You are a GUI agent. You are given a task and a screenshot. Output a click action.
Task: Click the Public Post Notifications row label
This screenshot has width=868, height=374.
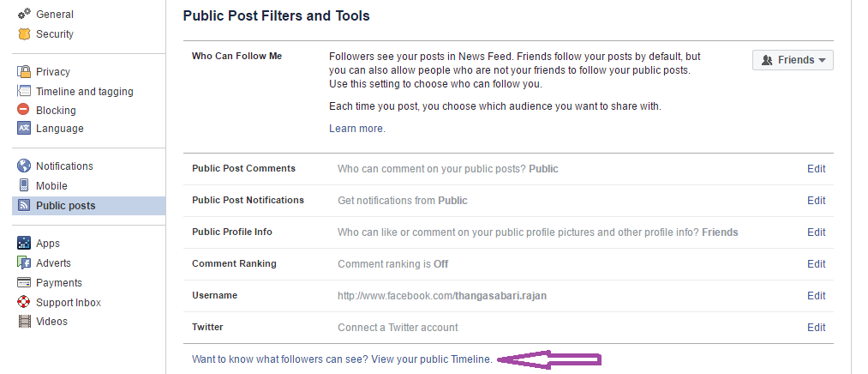click(248, 200)
